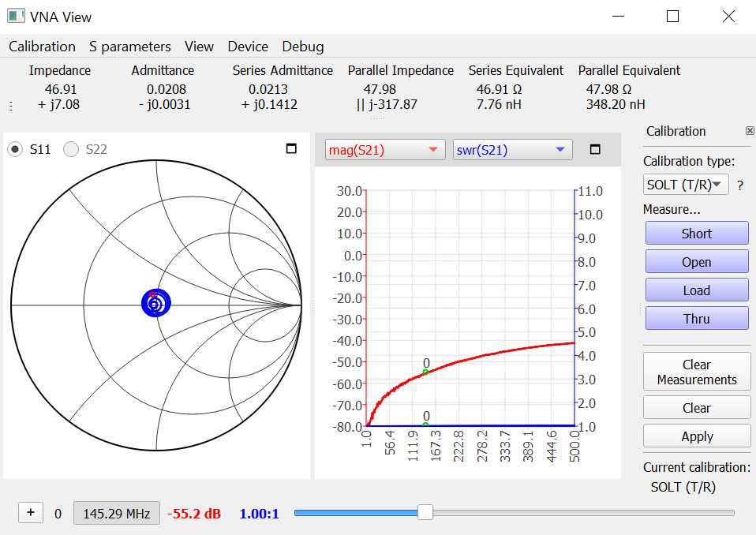Add a marker with the plus button
Image resolution: width=756 pixels, height=535 pixels.
[x=30, y=512]
